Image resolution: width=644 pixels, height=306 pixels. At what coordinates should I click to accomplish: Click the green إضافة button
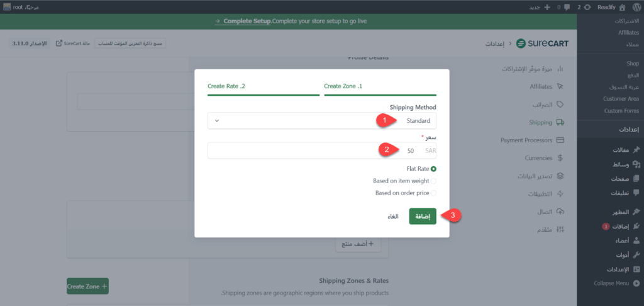click(423, 216)
